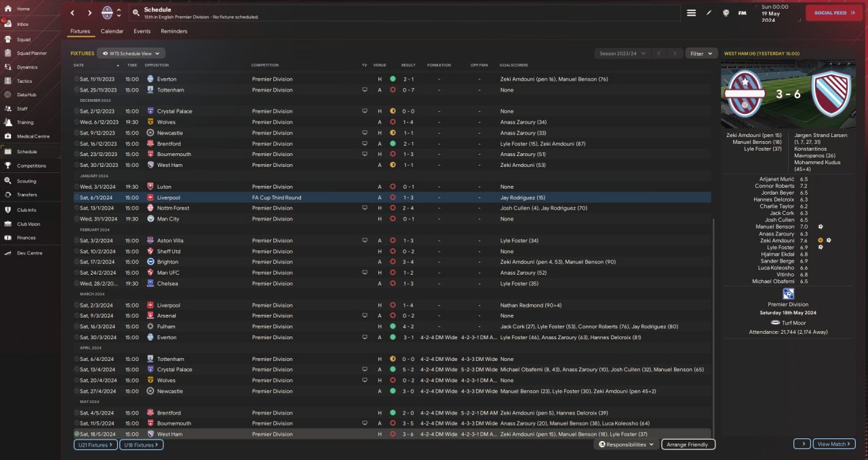Open Dev. Centre in sidebar
Viewport: 868px width, 460px height.
click(x=30, y=253)
